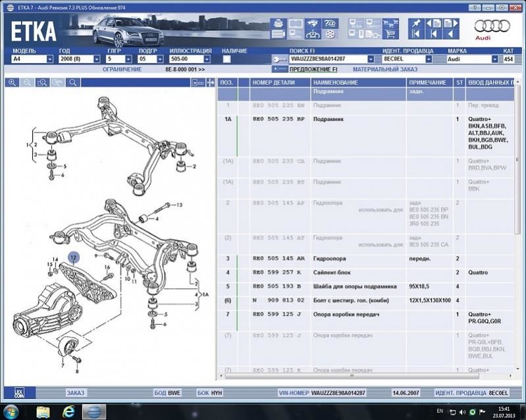Click the pin icon in top toolbar
The image size is (526, 420).
click(416, 23)
